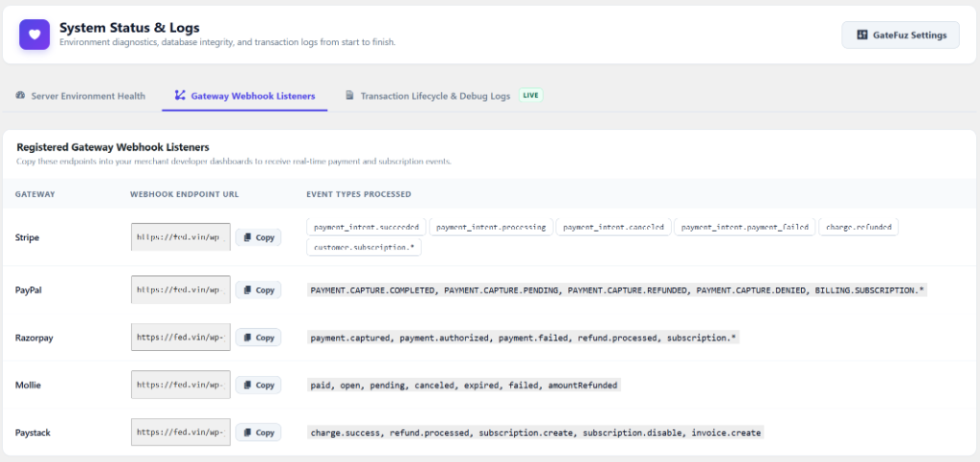Click the customer.subscription.* tag
Image resolution: width=980 pixels, height=462 pixels.
[365, 247]
